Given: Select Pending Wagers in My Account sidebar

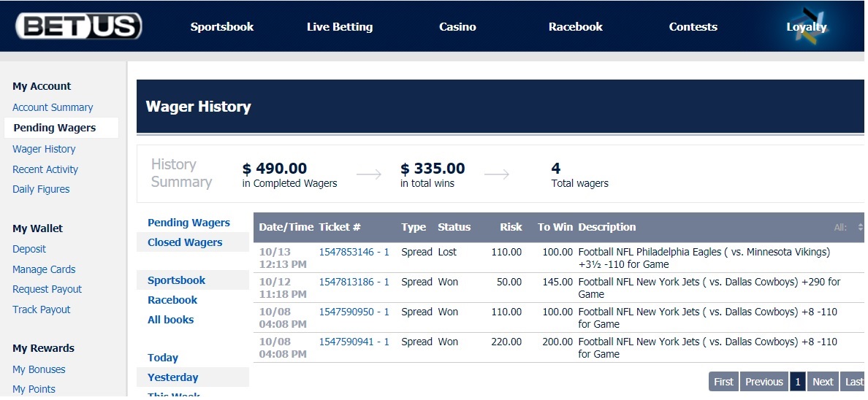Looking at the screenshot, I should [55, 128].
